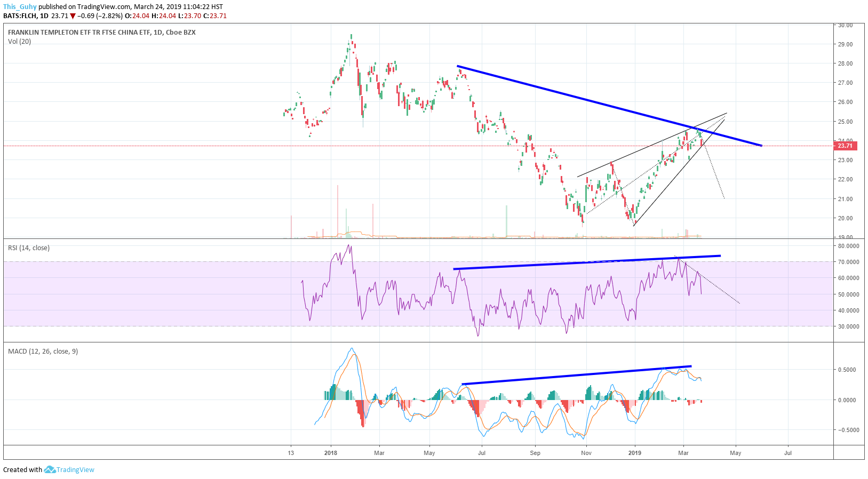Click the Jul label left of Sep
Screen dimensions: 868x479
pos(482,453)
